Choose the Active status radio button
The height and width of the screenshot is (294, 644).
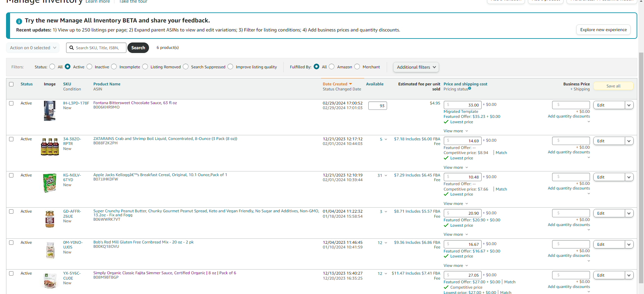68,67
